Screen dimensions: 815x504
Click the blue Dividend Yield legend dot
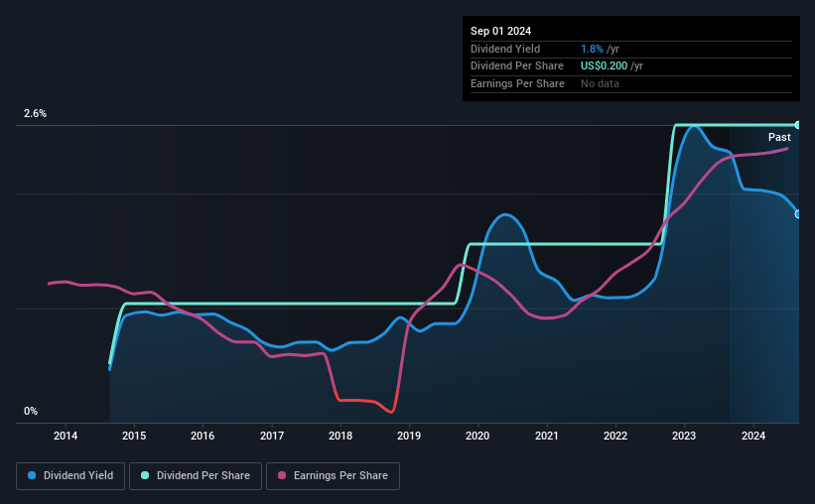[32, 475]
